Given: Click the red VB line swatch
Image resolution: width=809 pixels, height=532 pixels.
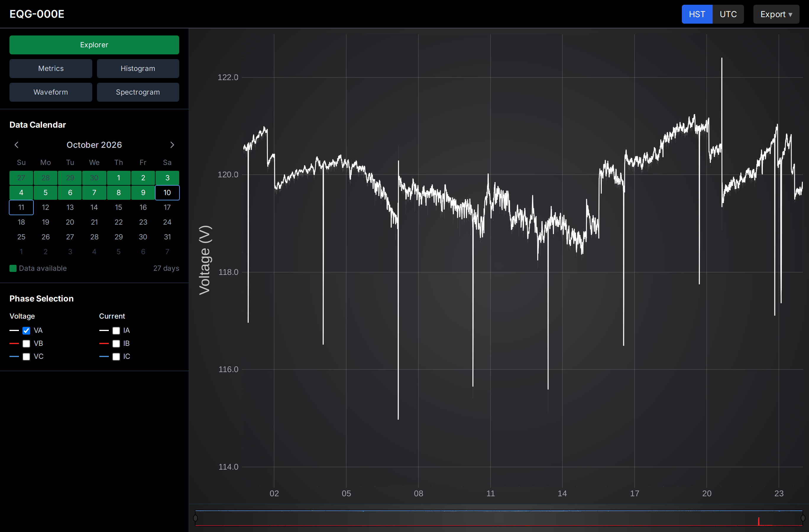Looking at the screenshot, I should pos(14,343).
